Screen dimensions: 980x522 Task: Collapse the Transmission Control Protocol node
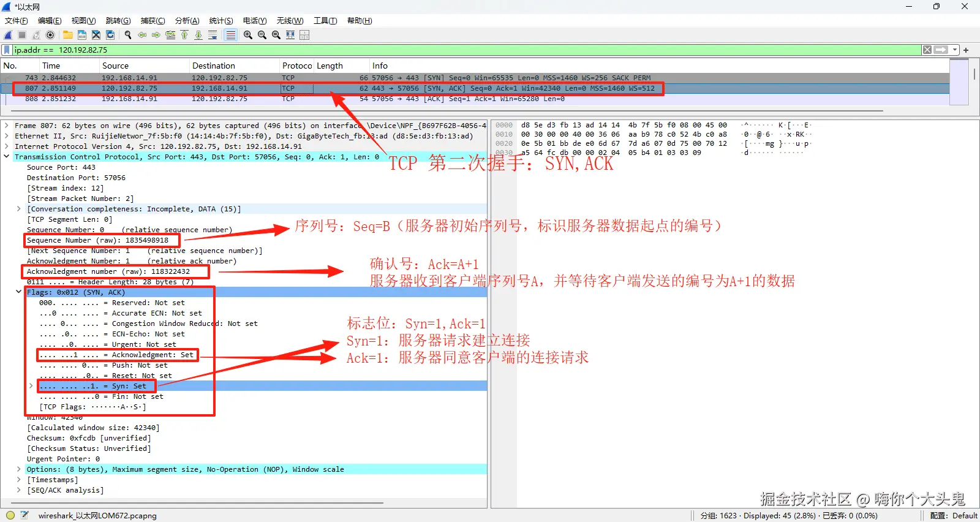[7, 157]
